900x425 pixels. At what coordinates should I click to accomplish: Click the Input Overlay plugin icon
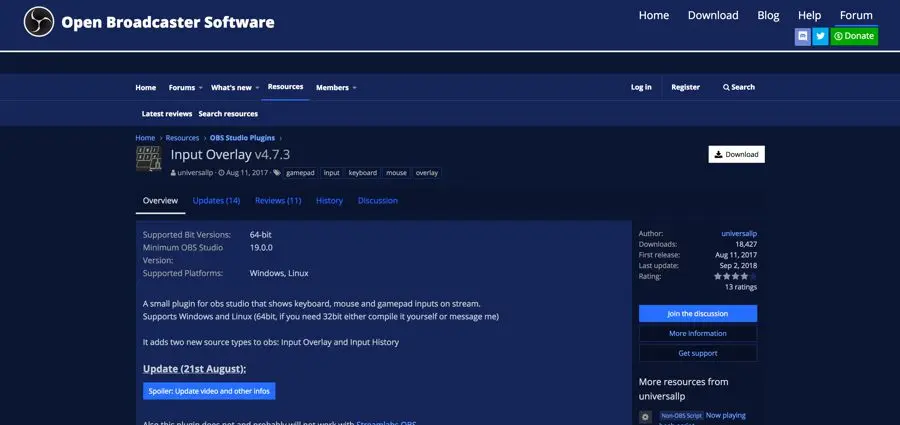tap(149, 159)
